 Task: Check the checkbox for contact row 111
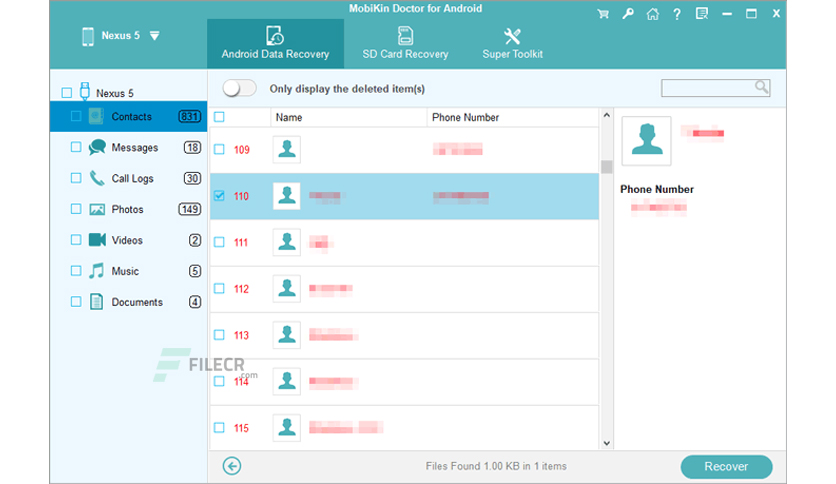(x=219, y=242)
